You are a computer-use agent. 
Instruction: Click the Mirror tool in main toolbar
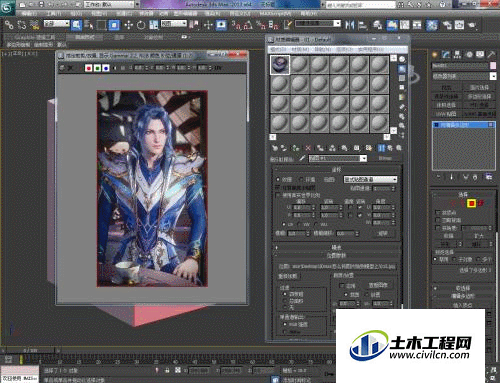pyautogui.click(x=350, y=25)
